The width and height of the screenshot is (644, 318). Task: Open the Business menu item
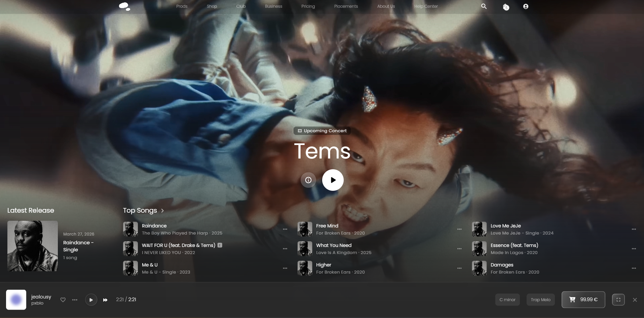pyautogui.click(x=274, y=6)
